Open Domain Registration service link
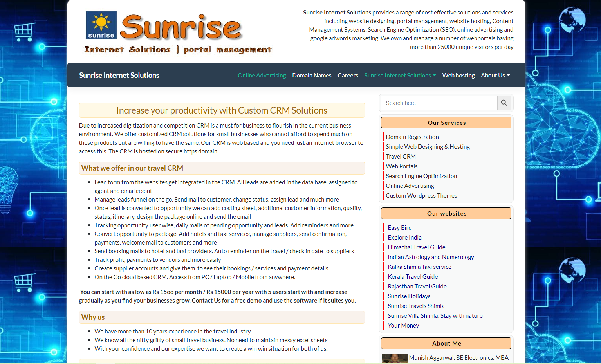The height and width of the screenshot is (364, 601). pyautogui.click(x=412, y=137)
